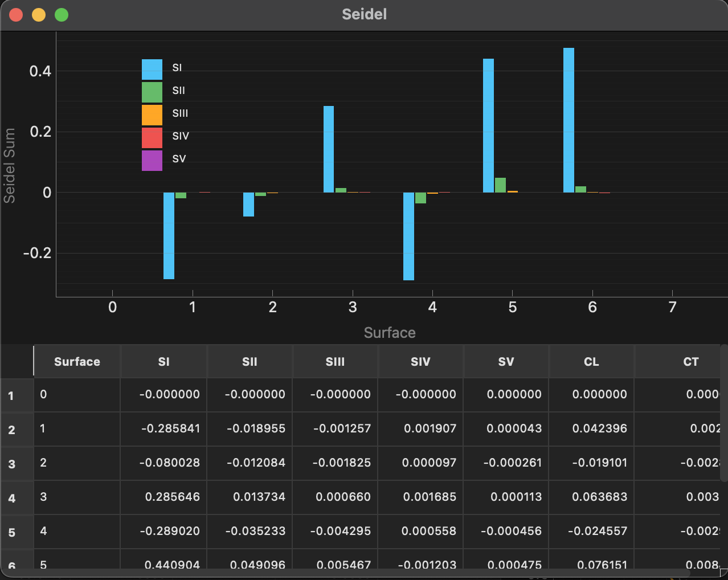This screenshot has height=580, width=728.
Task: Click the CT column header
Action: (x=691, y=362)
